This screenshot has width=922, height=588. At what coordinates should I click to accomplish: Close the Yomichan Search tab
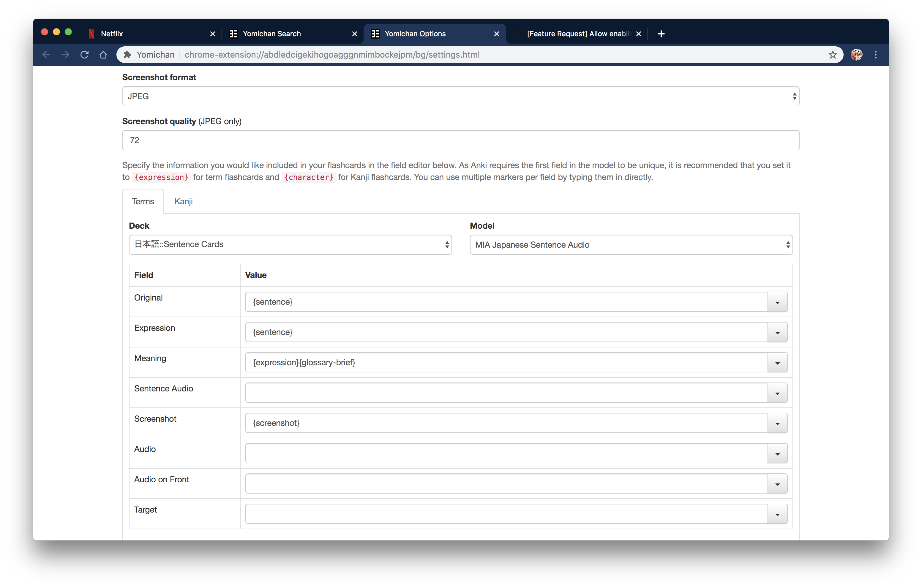point(355,34)
